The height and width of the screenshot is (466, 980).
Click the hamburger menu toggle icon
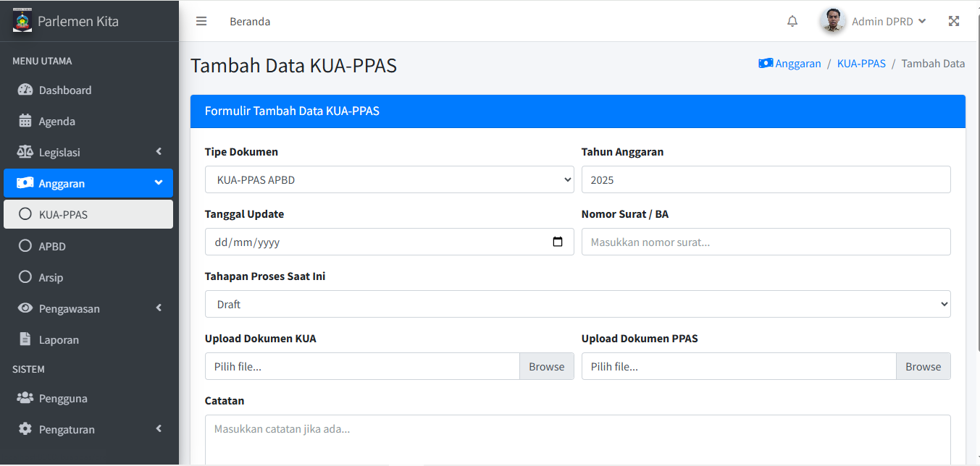coord(201,21)
